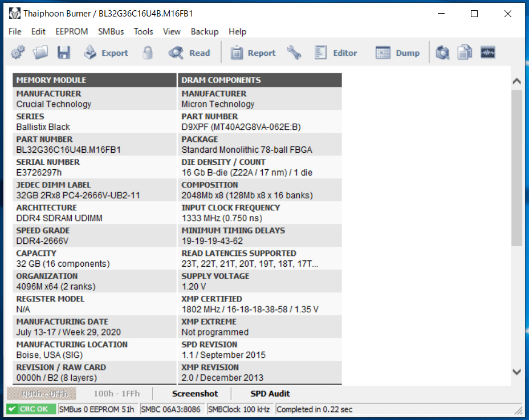Open the EEPROM menu
This screenshot has height=420, width=529.
pos(72,31)
